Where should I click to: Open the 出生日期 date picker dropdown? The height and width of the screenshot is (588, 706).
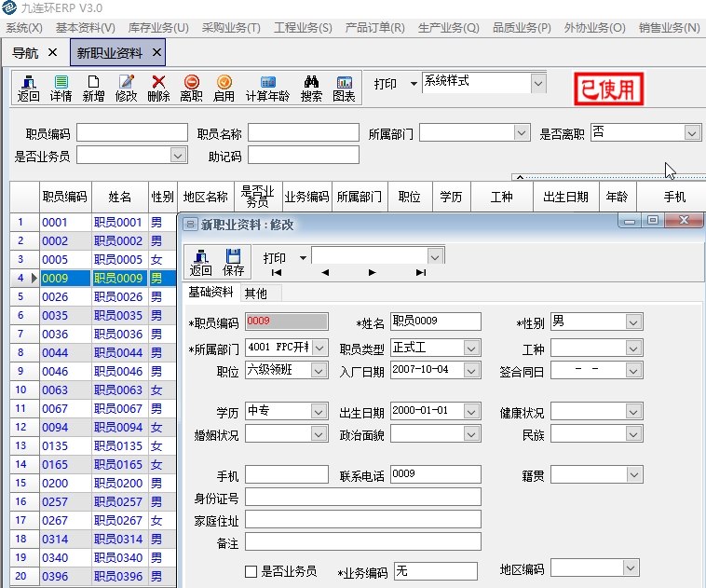[471, 411]
